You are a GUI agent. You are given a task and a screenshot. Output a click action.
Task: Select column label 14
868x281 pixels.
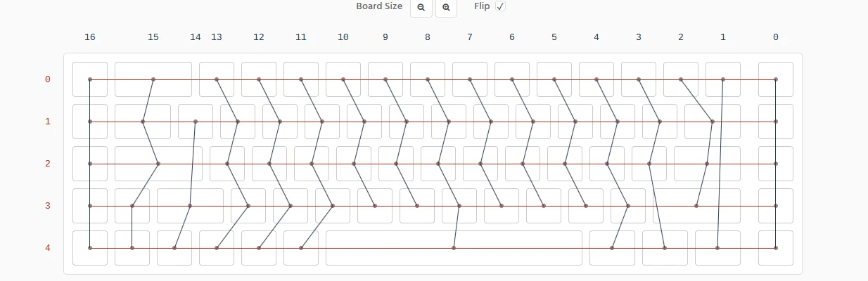pyautogui.click(x=196, y=37)
